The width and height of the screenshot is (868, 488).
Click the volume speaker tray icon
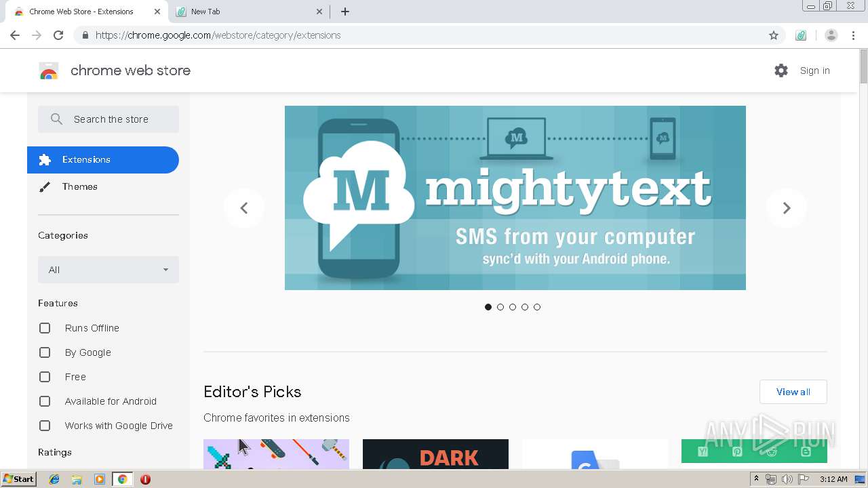click(787, 479)
